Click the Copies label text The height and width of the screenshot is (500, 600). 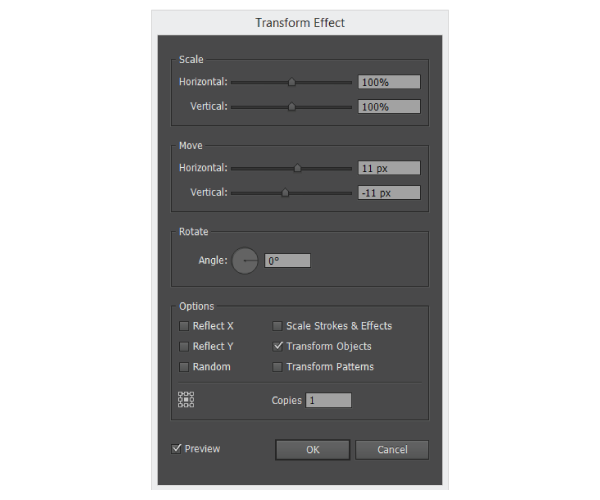pos(287,401)
